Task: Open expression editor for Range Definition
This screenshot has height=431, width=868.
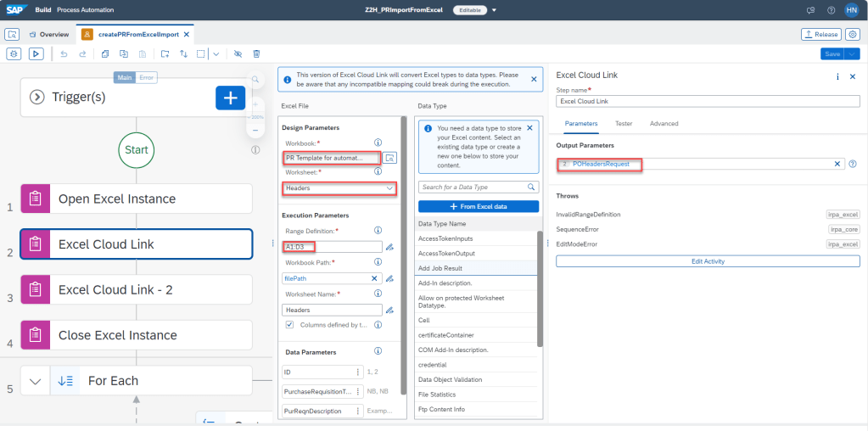Action: click(389, 247)
